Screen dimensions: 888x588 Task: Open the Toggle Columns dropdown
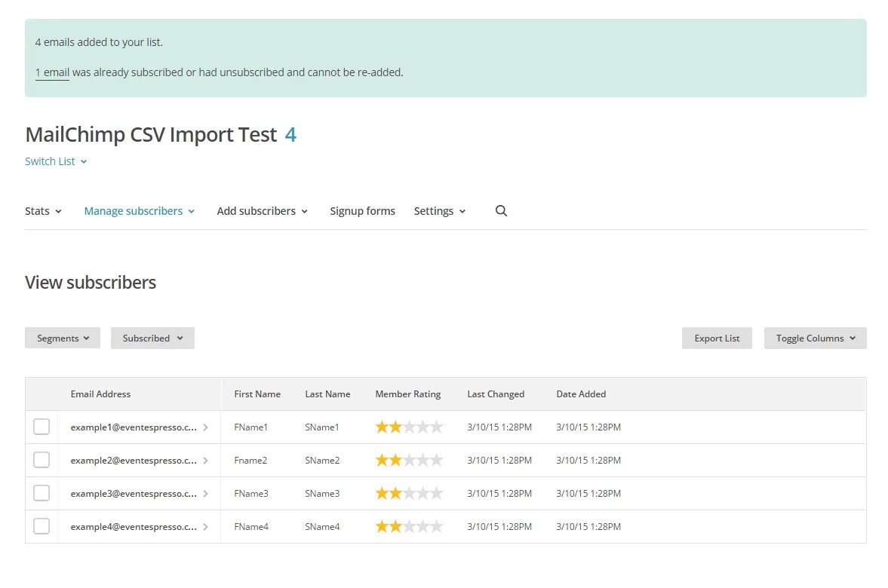pyautogui.click(x=815, y=338)
